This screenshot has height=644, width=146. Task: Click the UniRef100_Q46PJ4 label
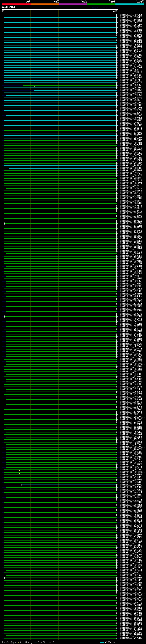131,492
